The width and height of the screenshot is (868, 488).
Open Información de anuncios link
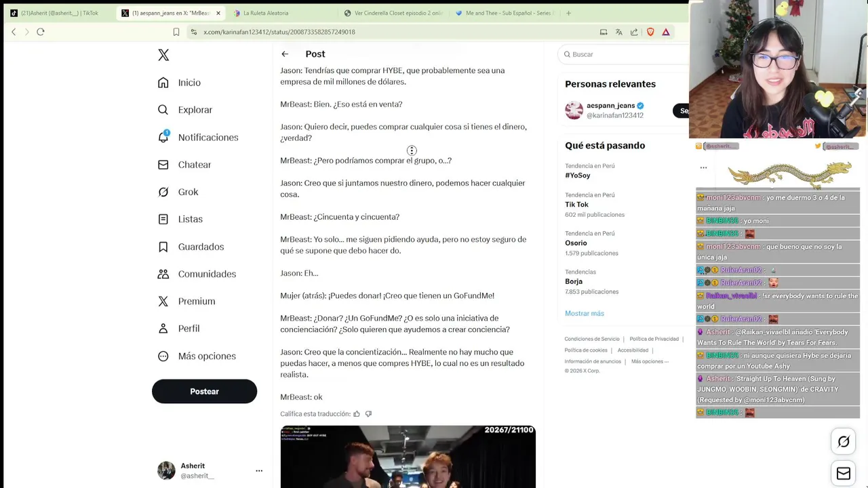[x=593, y=361]
